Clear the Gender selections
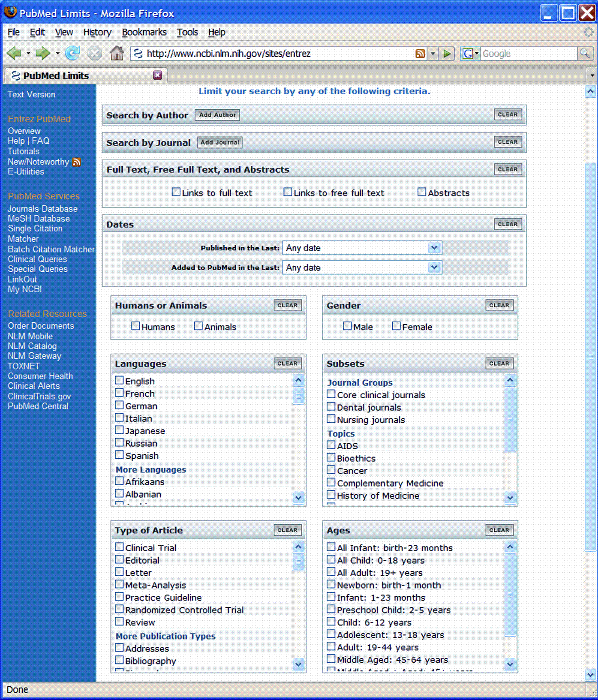Image resolution: width=598 pixels, height=700 pixels. coord(499,305)
